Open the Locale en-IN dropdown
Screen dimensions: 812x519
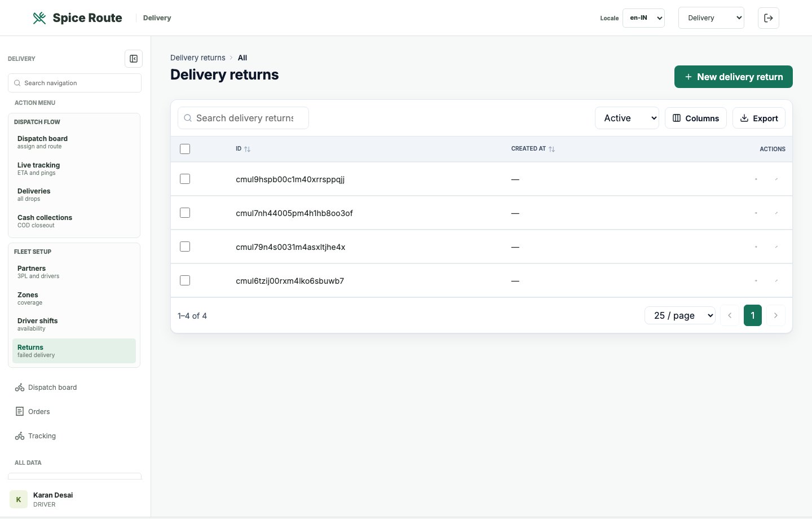(x=643, y=18)
